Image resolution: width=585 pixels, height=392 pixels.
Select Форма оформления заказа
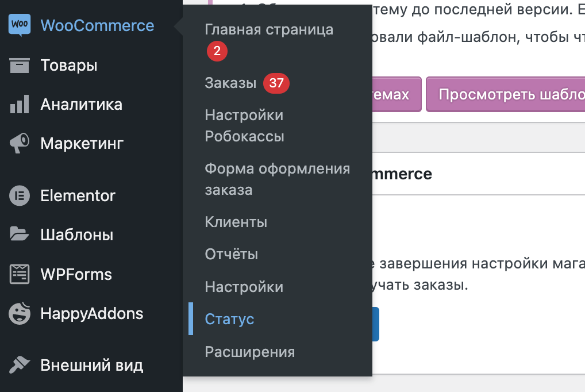pyautogui.click(x=278, y=179)
